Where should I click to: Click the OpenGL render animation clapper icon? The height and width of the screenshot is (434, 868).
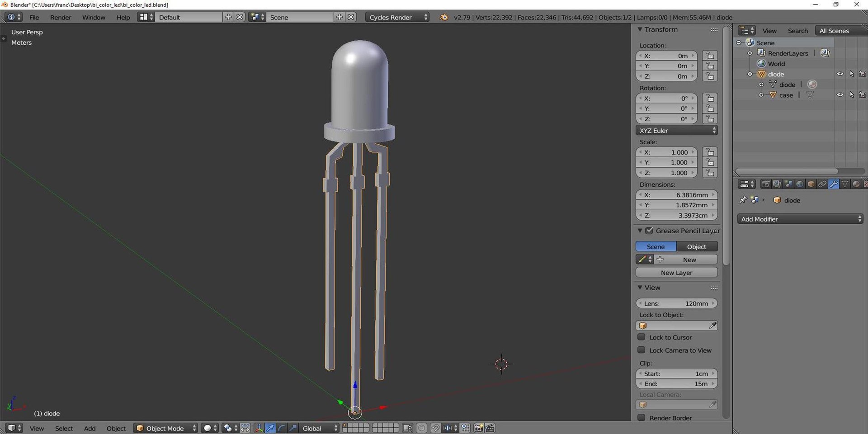(x=490, y=428)
